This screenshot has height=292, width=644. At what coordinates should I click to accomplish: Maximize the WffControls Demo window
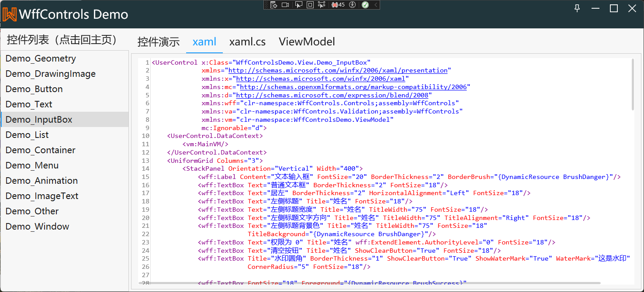tap(614, 8)
